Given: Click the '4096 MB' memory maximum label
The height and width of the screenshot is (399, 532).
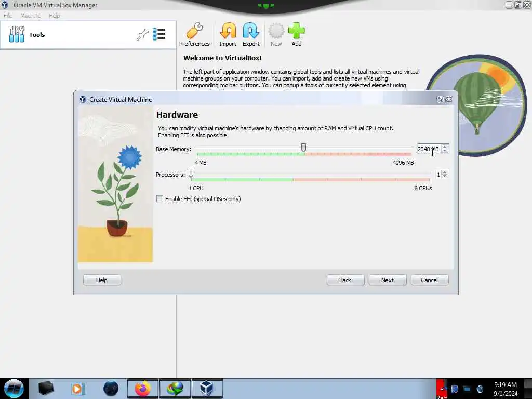Looking at the screenshot, I should (x=403, y=163).
